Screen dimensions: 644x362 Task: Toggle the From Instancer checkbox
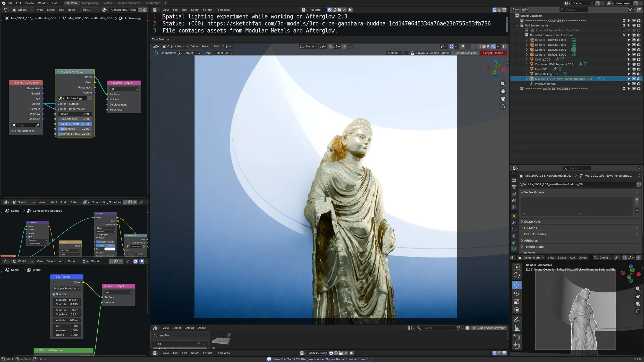tap(13, 131)
